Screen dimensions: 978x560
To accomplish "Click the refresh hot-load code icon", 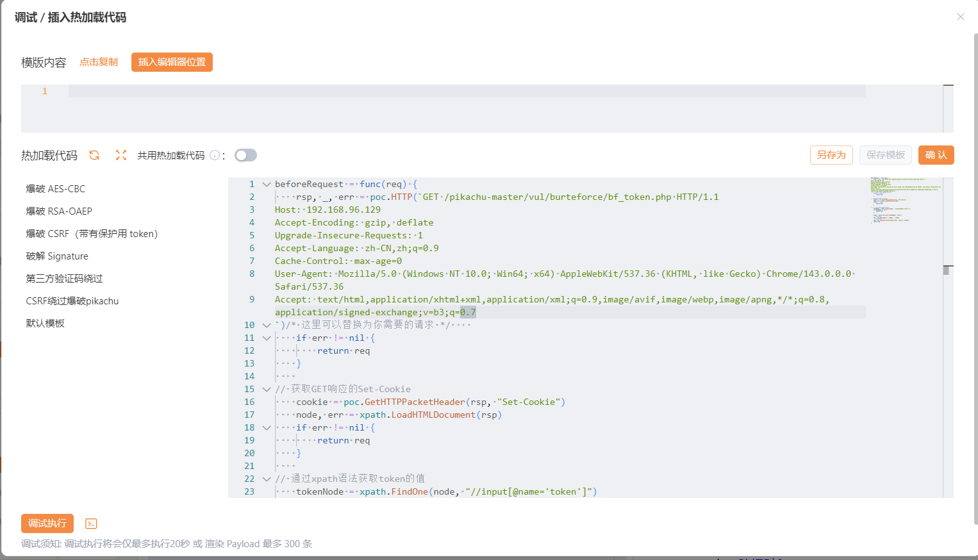I will 94,155.
